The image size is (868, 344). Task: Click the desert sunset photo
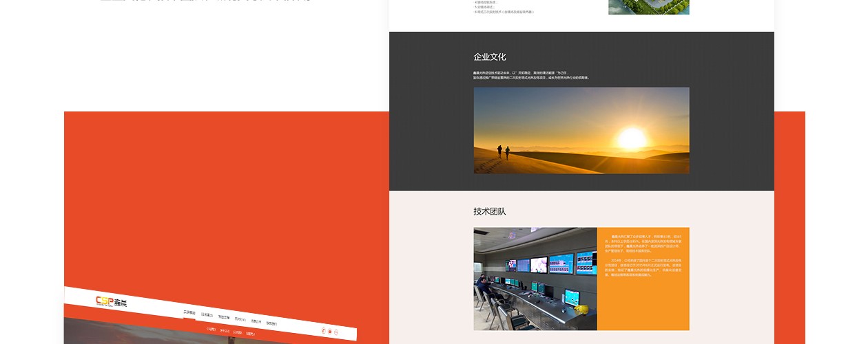click(x=581, y=130)
